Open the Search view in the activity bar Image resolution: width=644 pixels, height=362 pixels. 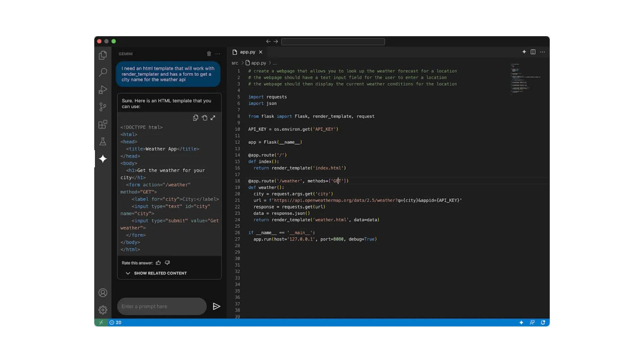103,72
